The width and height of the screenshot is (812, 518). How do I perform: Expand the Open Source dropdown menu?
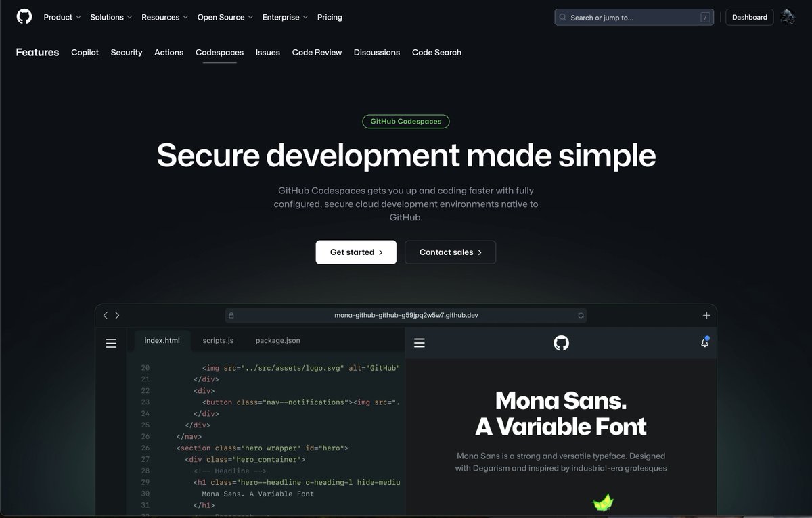point(225,17)
